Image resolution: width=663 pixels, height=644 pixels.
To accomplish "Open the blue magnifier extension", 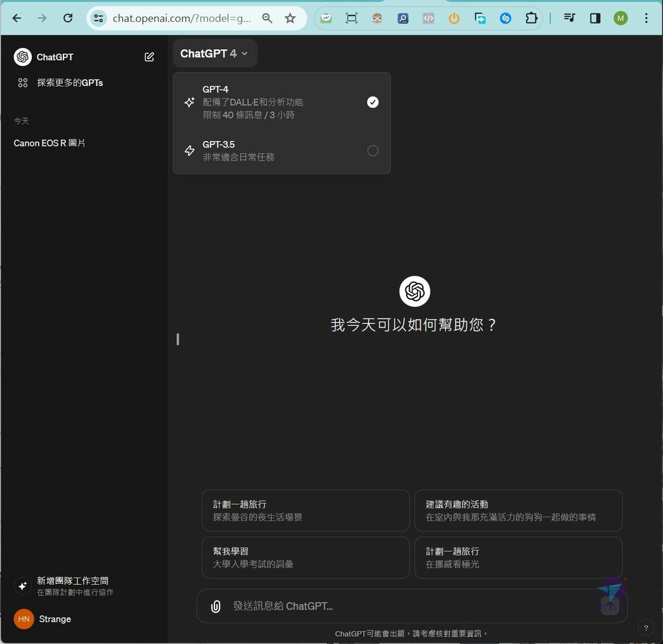I will point(403,18).
